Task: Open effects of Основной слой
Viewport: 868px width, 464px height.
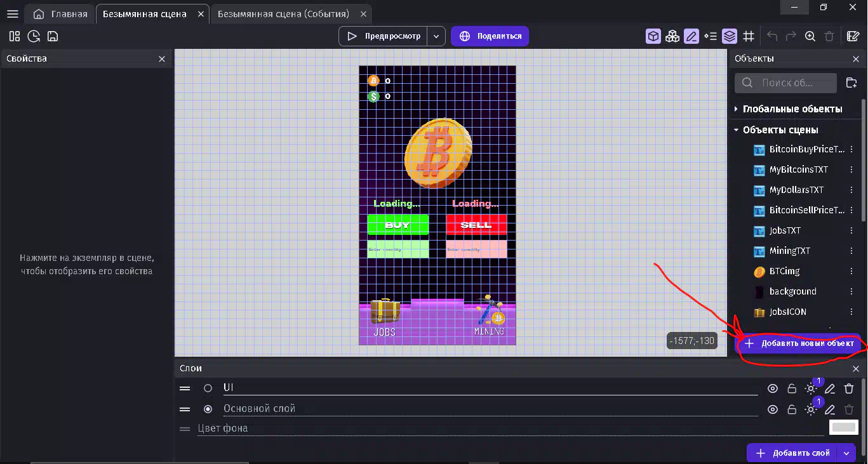Action: (x=811, y=409)
